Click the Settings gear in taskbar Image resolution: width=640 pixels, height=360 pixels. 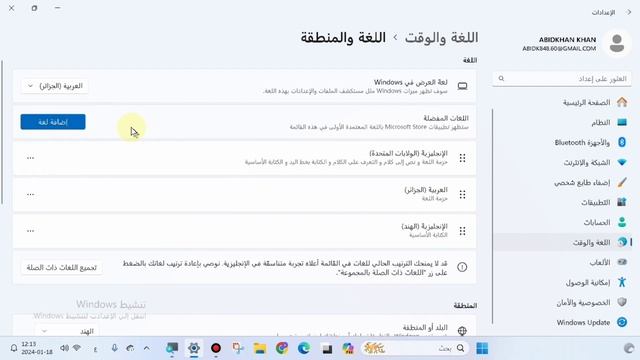(x=194, y=348)
